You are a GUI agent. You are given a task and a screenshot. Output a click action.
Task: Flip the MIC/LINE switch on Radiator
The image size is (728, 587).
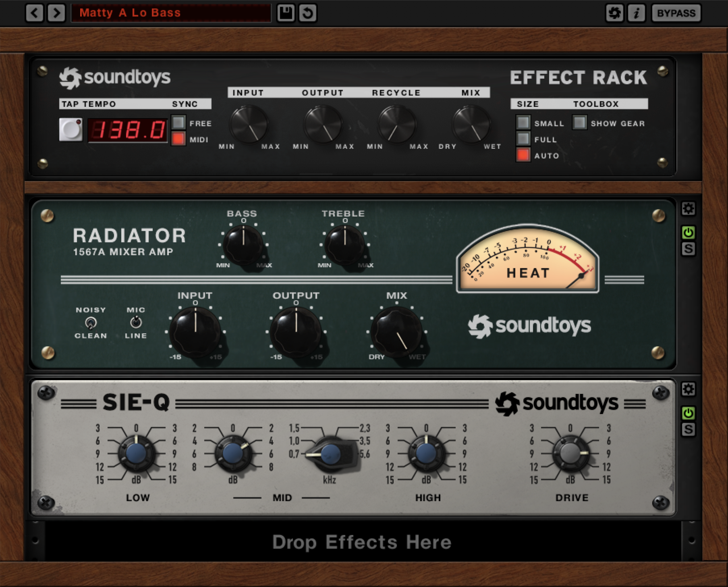coord(136,322)
